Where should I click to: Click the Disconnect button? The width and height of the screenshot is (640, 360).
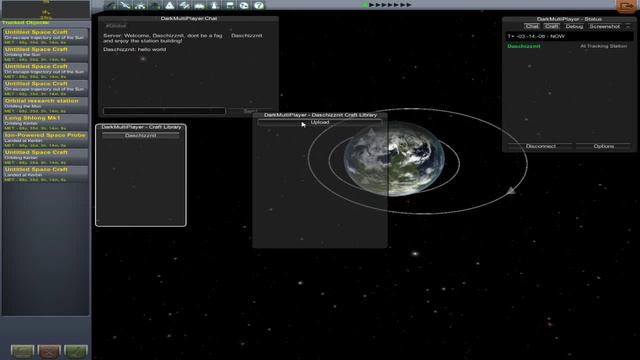[x=540, y=146]
